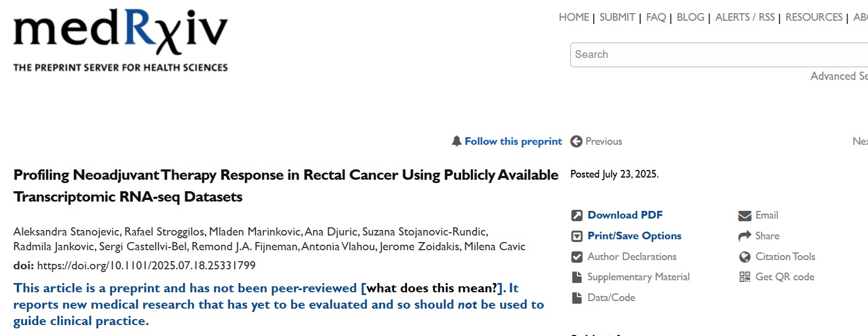Open the HOME menu item

pos(574,17)
